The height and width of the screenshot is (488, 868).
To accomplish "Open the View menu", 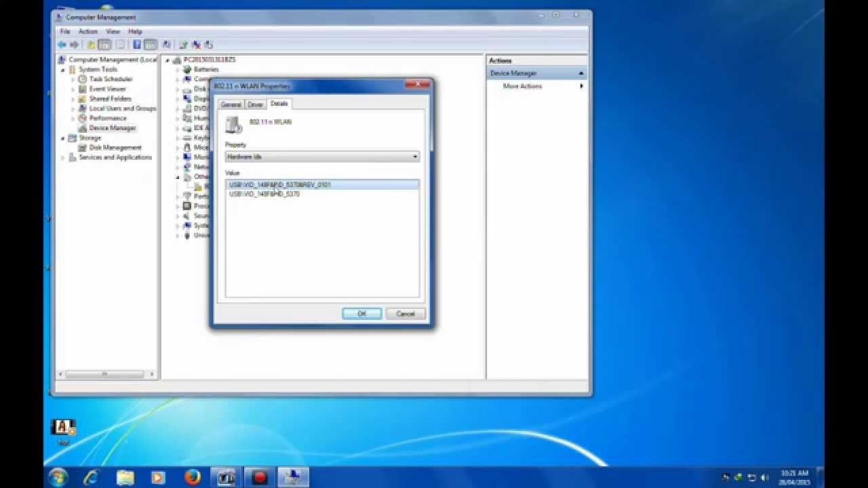I will click(x=113, y=32).
